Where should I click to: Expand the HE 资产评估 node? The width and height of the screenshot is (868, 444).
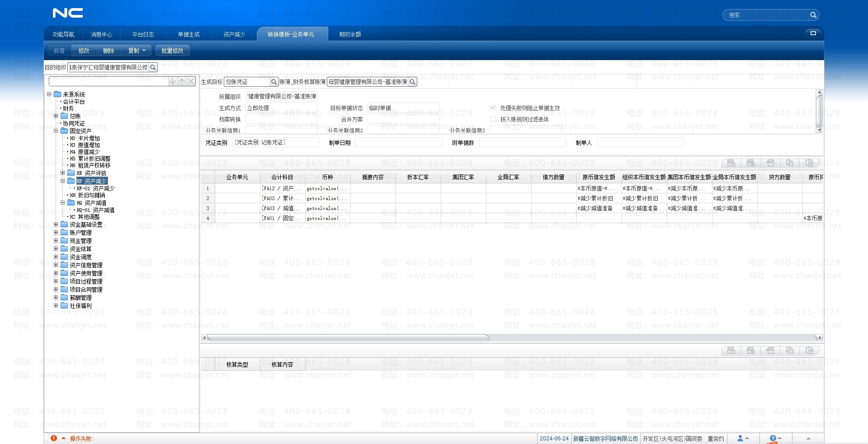coord(63,173)
